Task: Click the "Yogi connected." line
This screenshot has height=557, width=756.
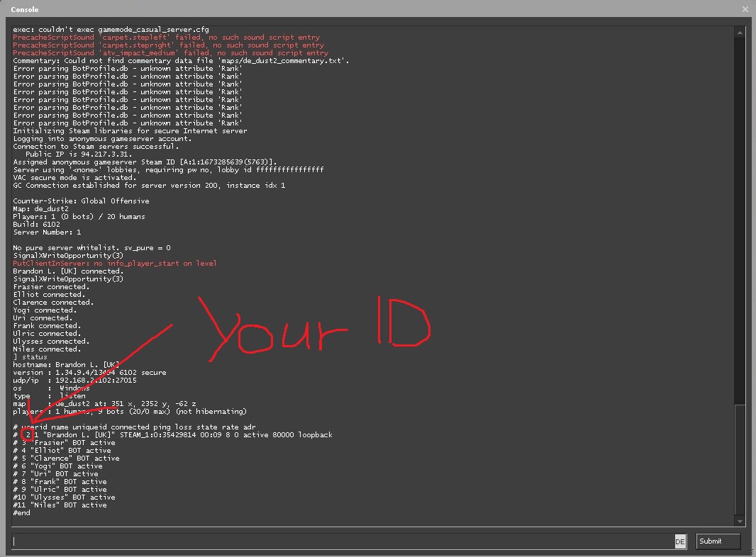Action: [x=45, y=310]
